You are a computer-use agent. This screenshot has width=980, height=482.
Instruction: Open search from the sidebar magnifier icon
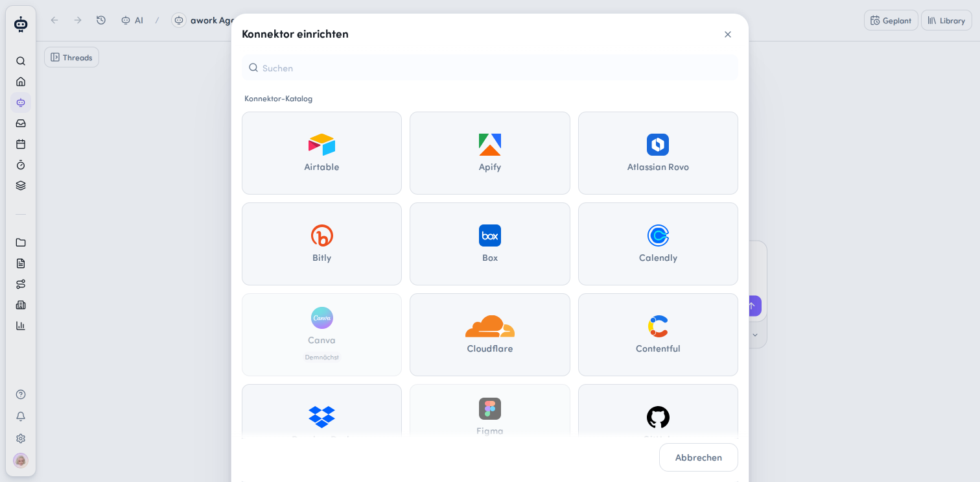[x=21, y=61]
